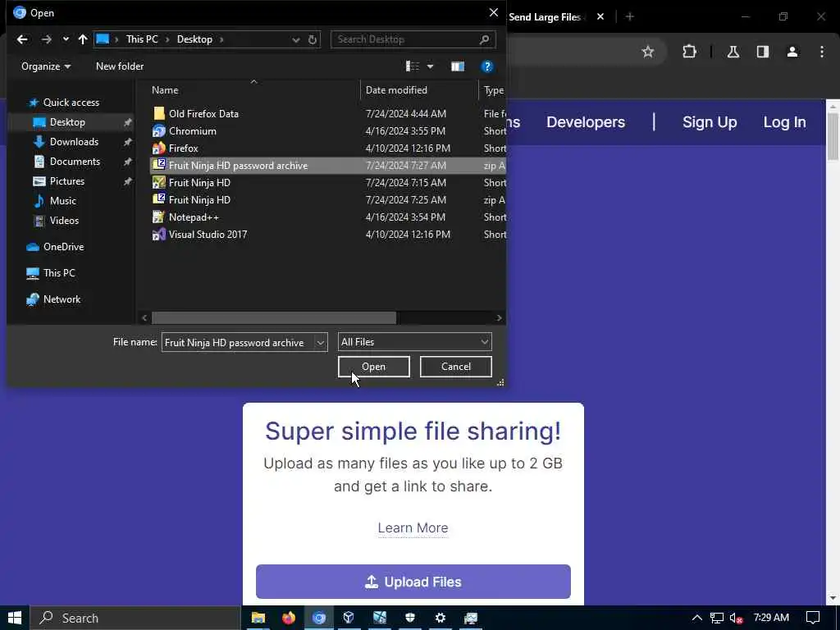The width and height of the screenshot is (840, 630).
Task: Go up one folder level
Action: (x=83, y=39)
